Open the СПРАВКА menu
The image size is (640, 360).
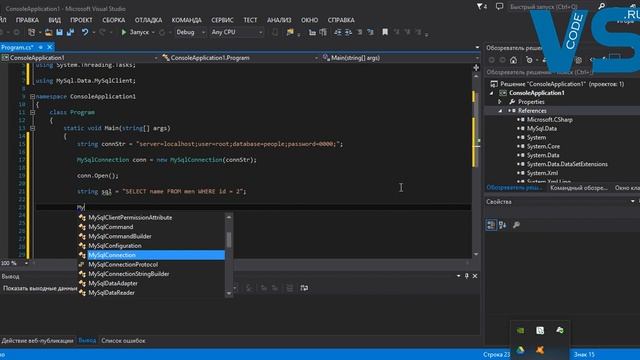coord(341,20)
